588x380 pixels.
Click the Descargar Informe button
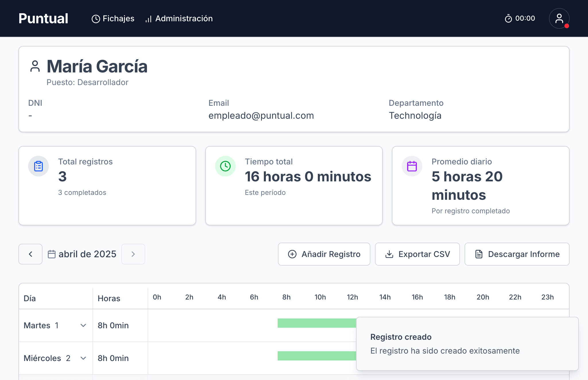pyautogui.click(x=517, y=254)
